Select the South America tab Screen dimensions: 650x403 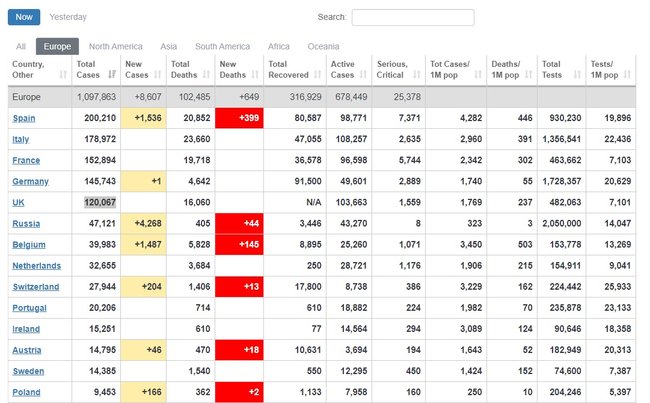click(223, 46)
